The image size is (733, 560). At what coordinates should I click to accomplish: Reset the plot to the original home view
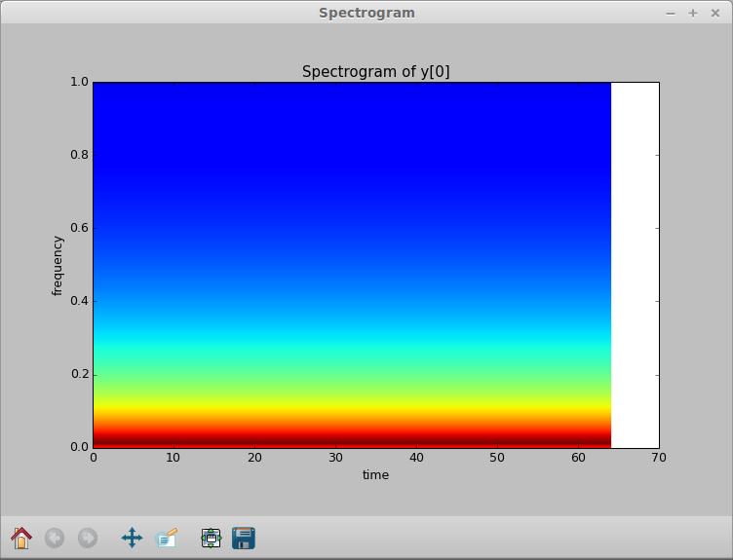tap(21, 538)
